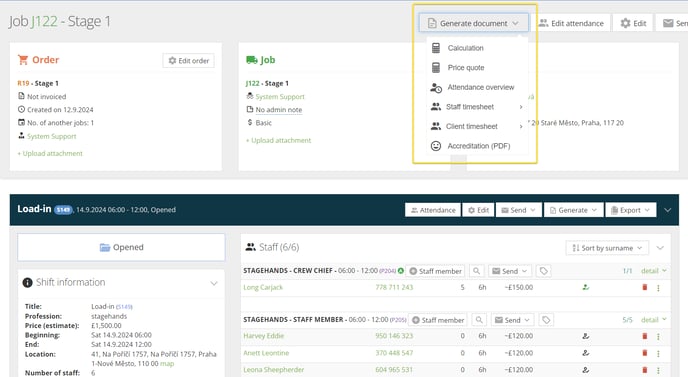Open the Generate dropdown in Load-in bar
The image size is (688, 377).
(573, 210)
